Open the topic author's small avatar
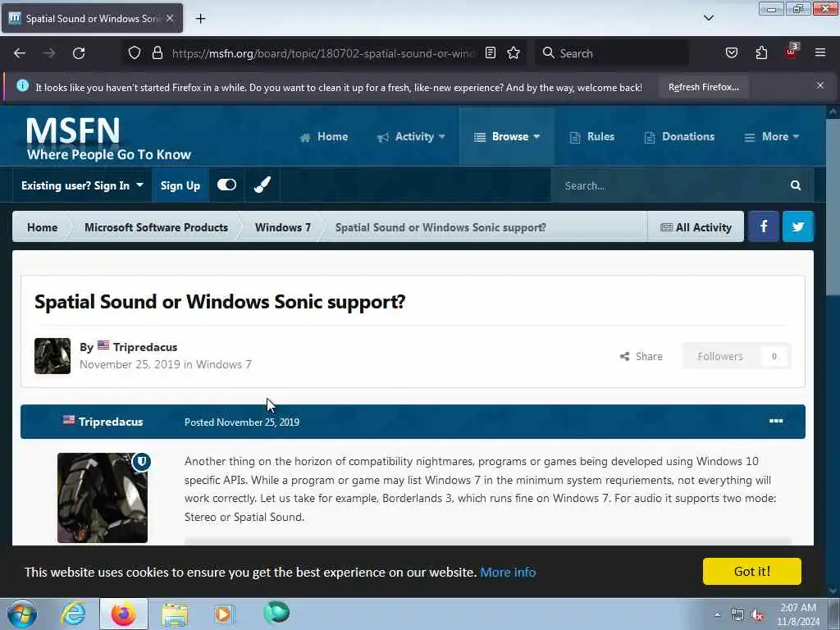 52,356
